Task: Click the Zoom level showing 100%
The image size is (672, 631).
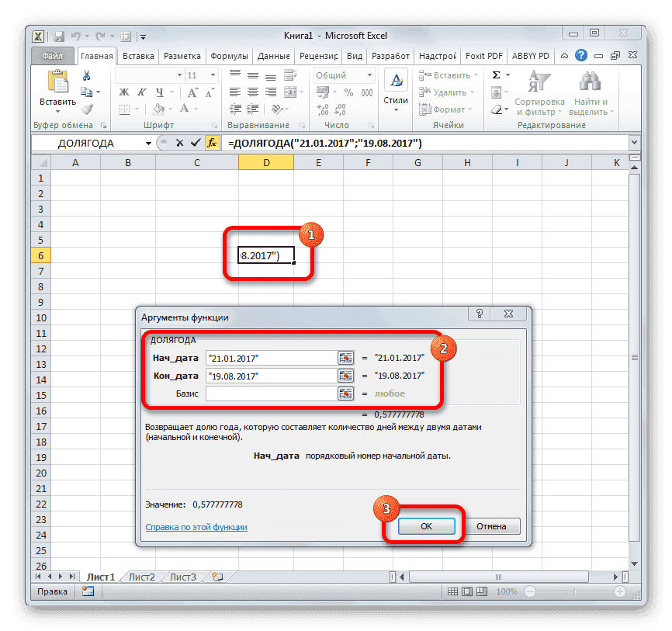Action: click(x=506, y=591)
